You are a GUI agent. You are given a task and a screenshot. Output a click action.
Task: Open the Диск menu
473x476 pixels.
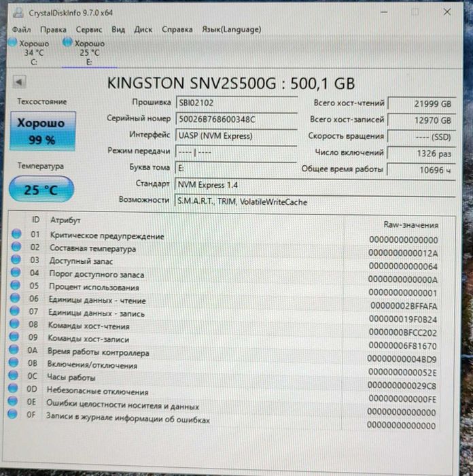(x=143, y=29)
